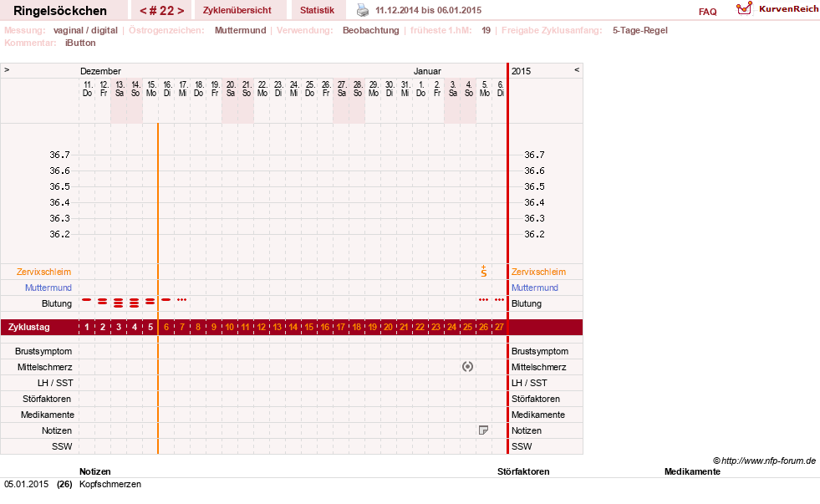Click the 5-Tage-Regel value

coord(640,30)
